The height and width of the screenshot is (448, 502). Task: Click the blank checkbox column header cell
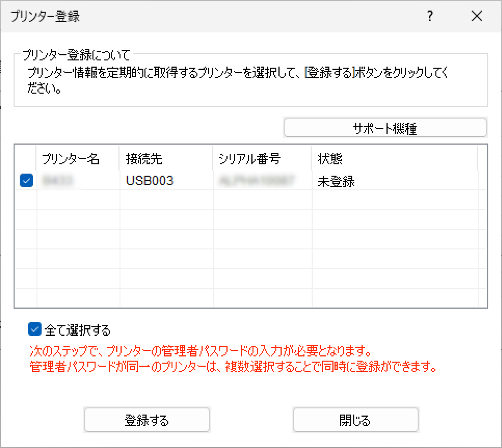[26, 158]
